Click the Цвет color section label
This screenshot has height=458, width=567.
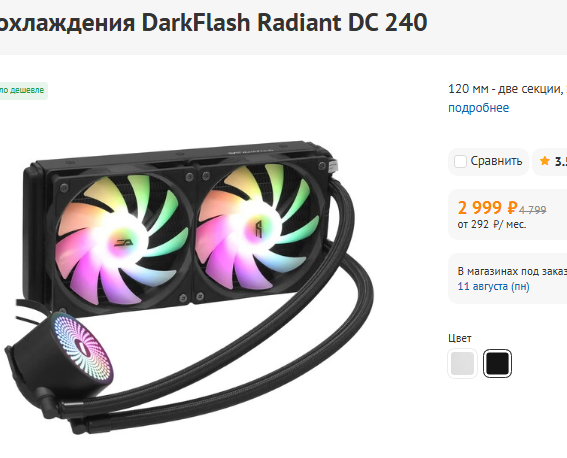click(460, 338)
